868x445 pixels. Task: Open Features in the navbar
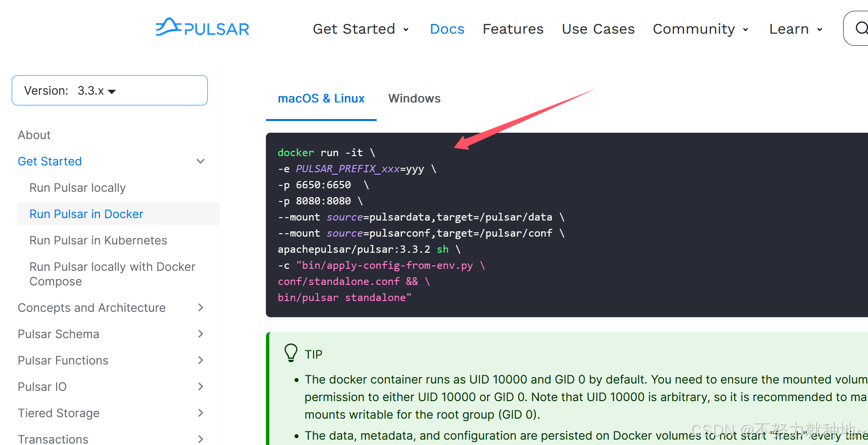[513, 29]
